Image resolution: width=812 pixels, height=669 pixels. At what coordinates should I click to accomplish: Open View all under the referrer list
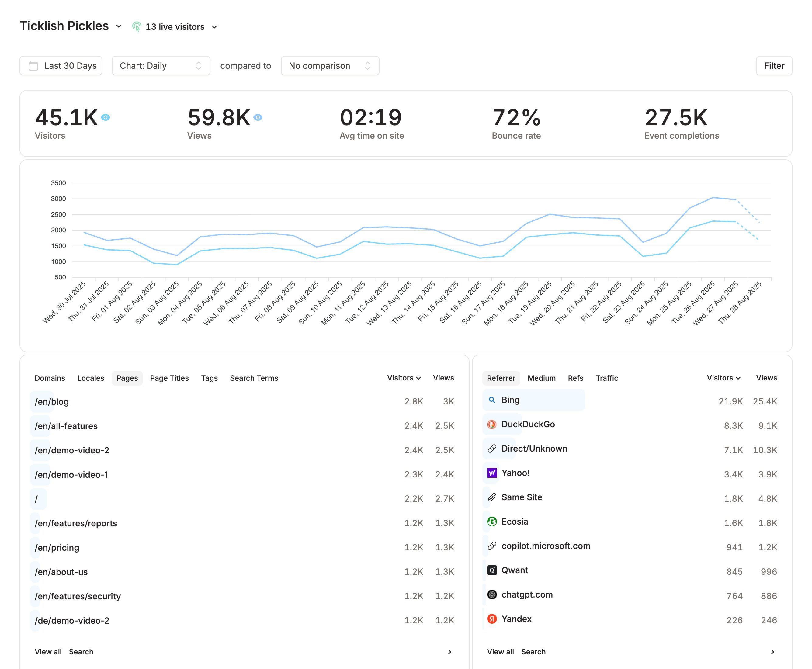[x=500, y=652]
